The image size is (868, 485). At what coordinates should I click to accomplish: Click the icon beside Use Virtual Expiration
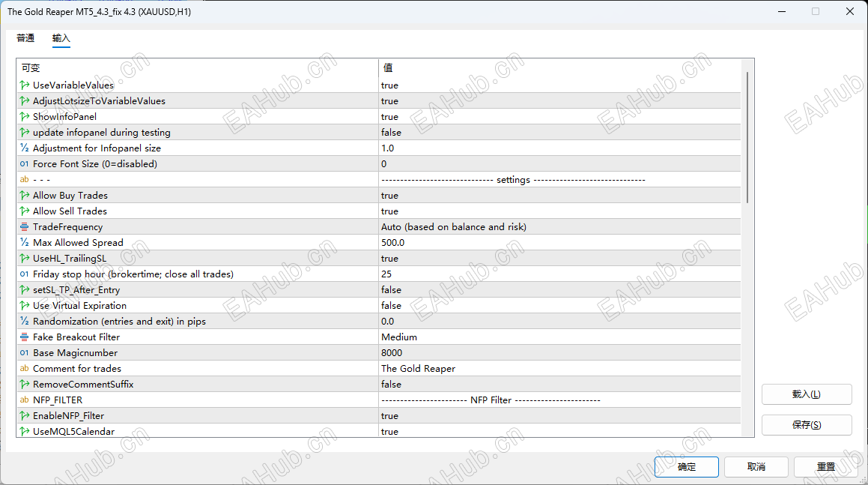pyautogui.click(x=25, y=305)
